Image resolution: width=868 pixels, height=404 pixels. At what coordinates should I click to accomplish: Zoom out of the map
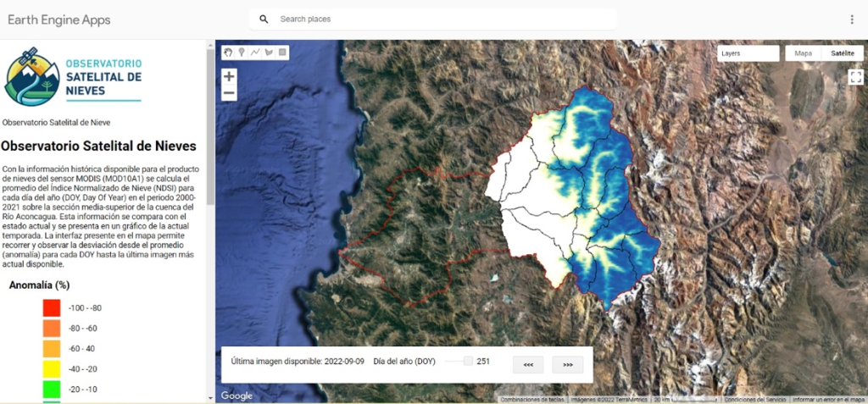click(229, 93)
